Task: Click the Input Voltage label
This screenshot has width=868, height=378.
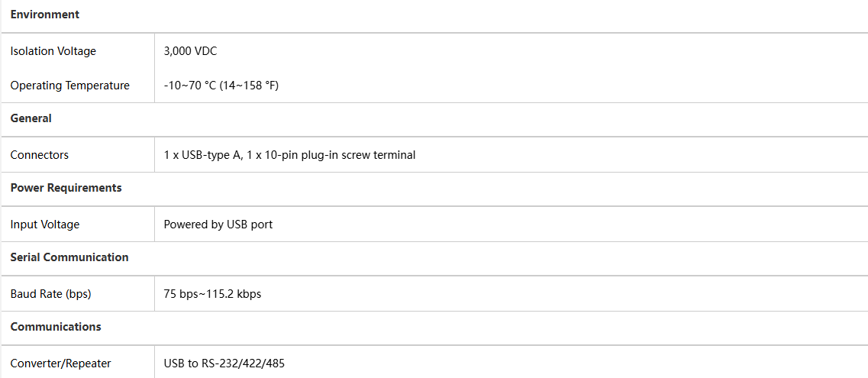Action: [x=44, y=225]
